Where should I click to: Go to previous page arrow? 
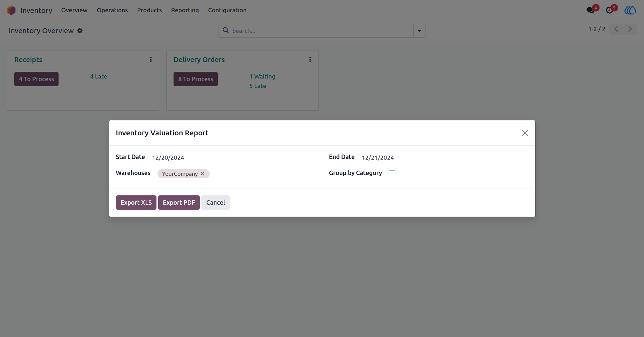click(x=616, y=29)
